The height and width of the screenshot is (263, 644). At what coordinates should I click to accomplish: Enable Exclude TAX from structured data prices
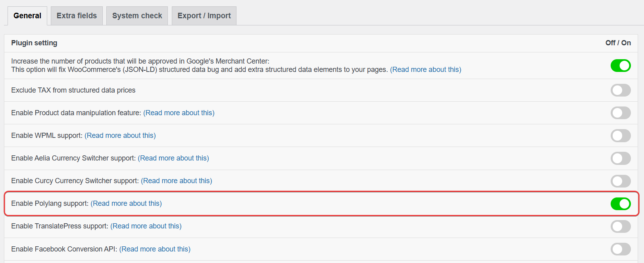pyautogui.click(x=620, y=90)
